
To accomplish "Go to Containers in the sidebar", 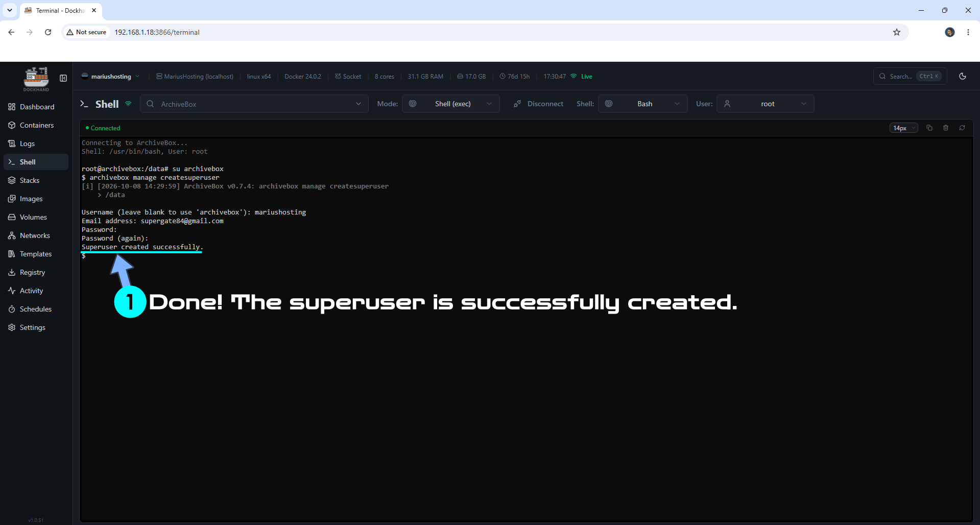I will coord(36,125).
